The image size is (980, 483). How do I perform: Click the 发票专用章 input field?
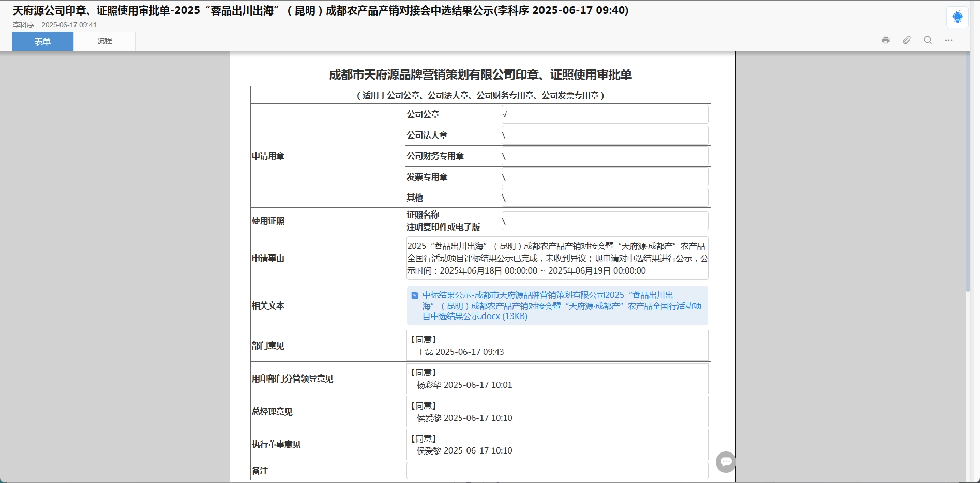[605, 177]
